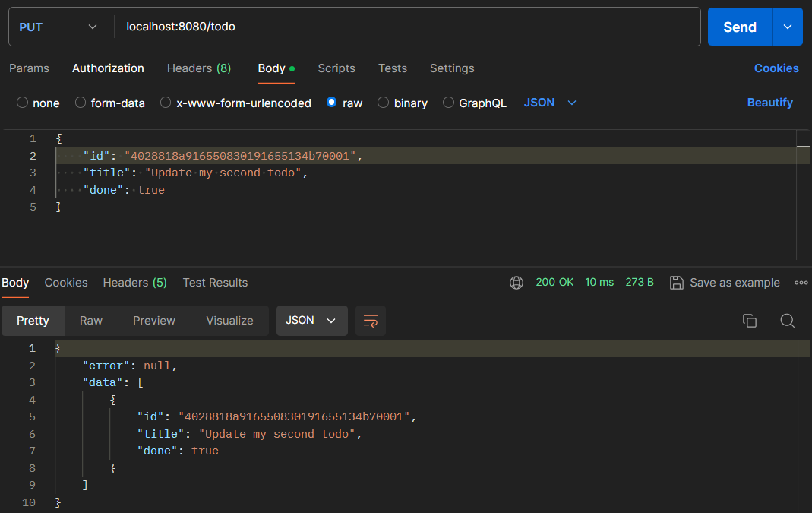Toggle word wrap icon in response toolbar

tap(371, 321)
